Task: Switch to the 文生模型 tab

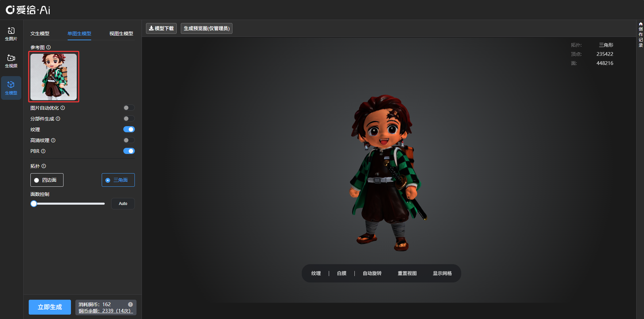Action: click(x=40, y=33)
